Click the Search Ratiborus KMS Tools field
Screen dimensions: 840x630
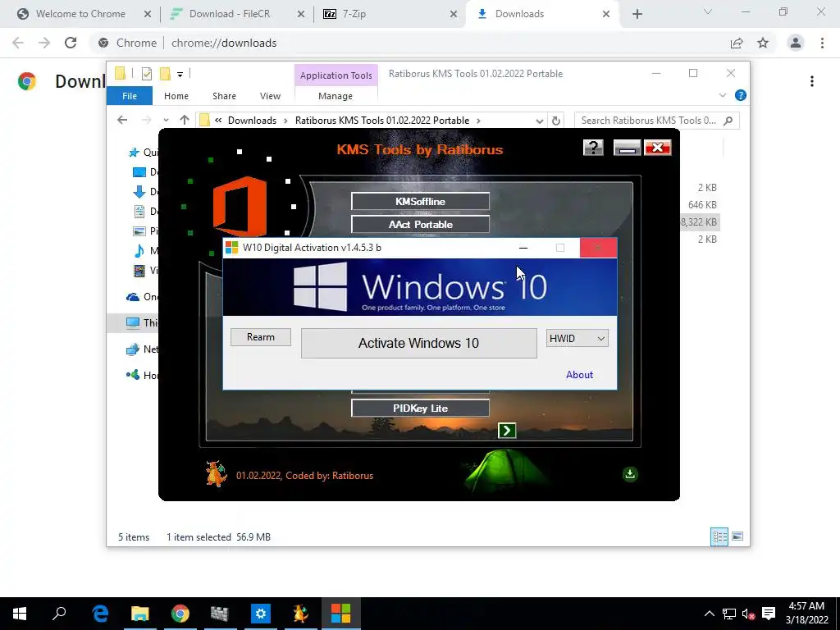[x=656, y=121]
